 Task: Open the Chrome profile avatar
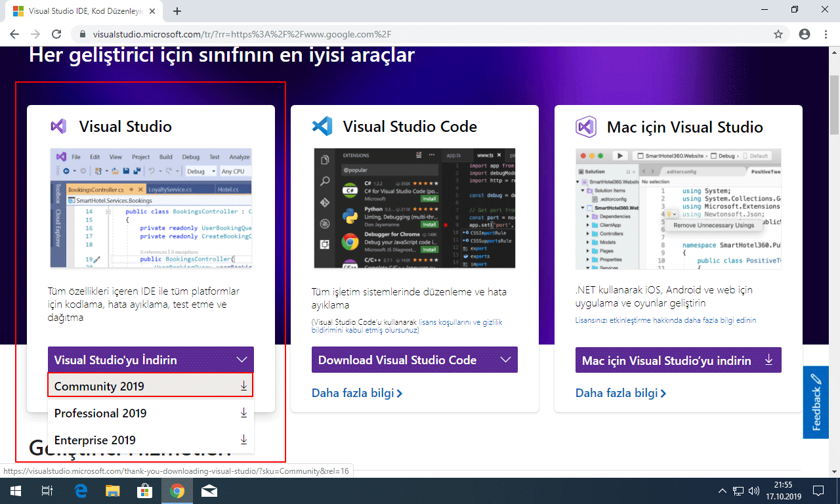pos(805,34)
